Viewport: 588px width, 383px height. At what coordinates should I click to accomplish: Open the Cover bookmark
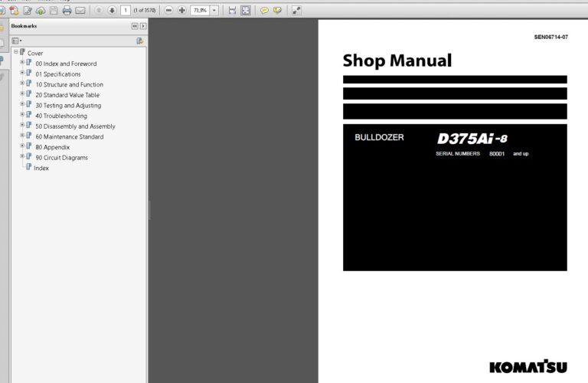(x=35, y=54)
